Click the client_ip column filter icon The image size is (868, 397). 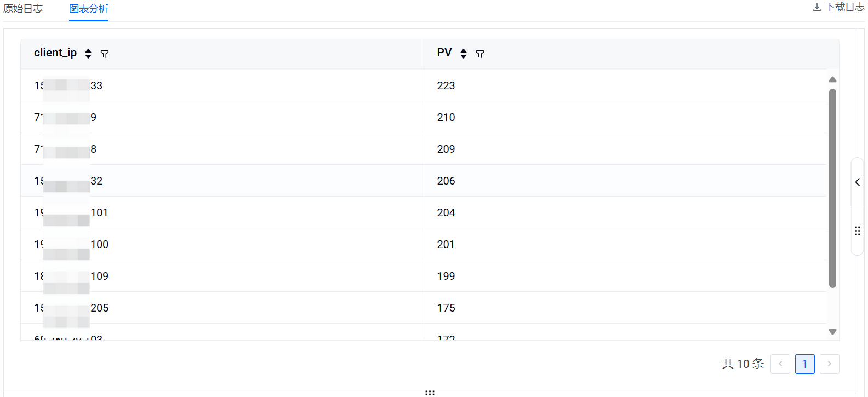coord(105,54)
